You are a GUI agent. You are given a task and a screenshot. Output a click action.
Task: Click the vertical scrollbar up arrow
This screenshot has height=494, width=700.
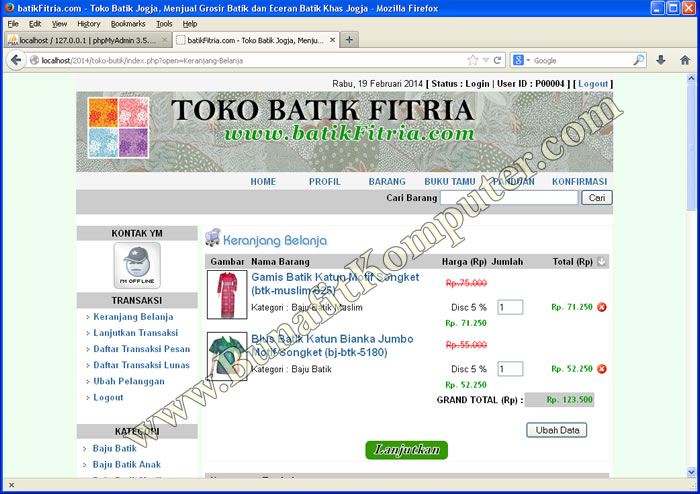691,78
